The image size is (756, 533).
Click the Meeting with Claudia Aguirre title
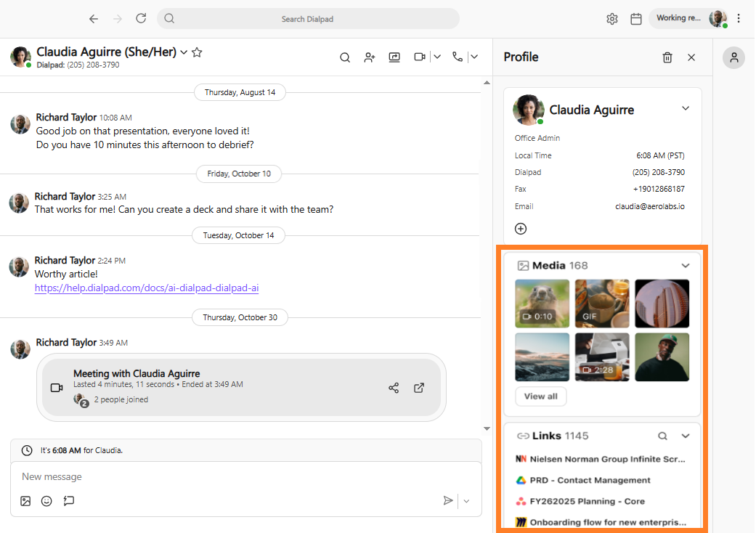[x=137, y=373]
